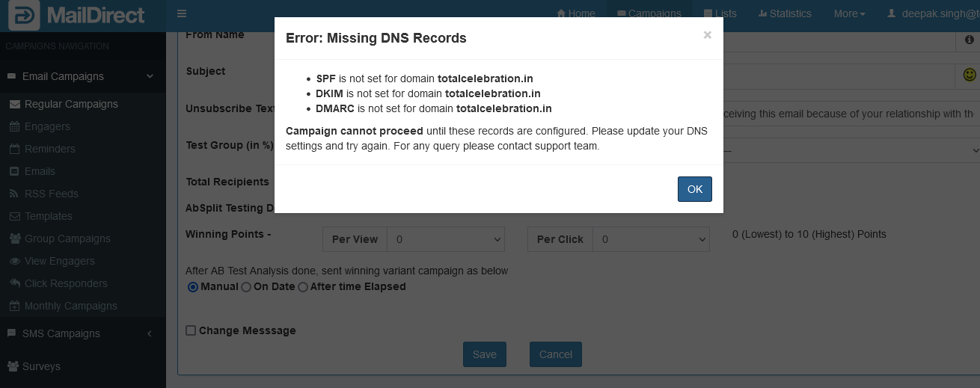Click the info icon beside From Name

[x=970, y=40]
